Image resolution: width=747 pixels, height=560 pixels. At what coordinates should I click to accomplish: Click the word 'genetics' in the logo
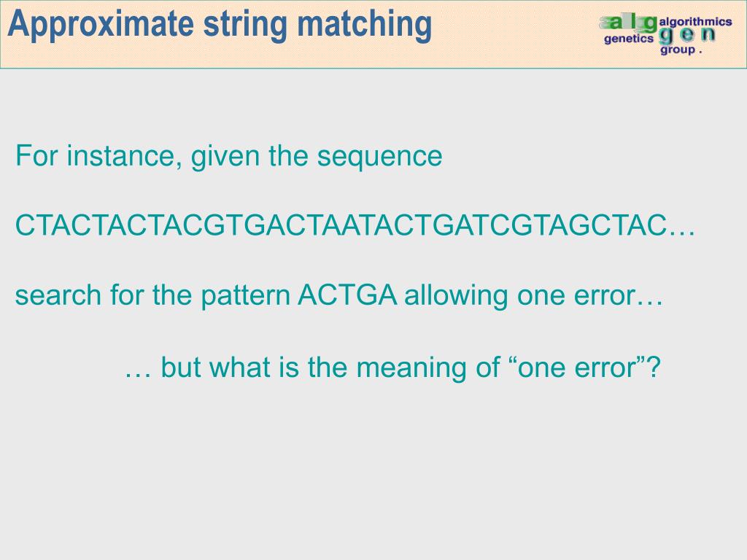pyautogui.click(x=629, y=39)
